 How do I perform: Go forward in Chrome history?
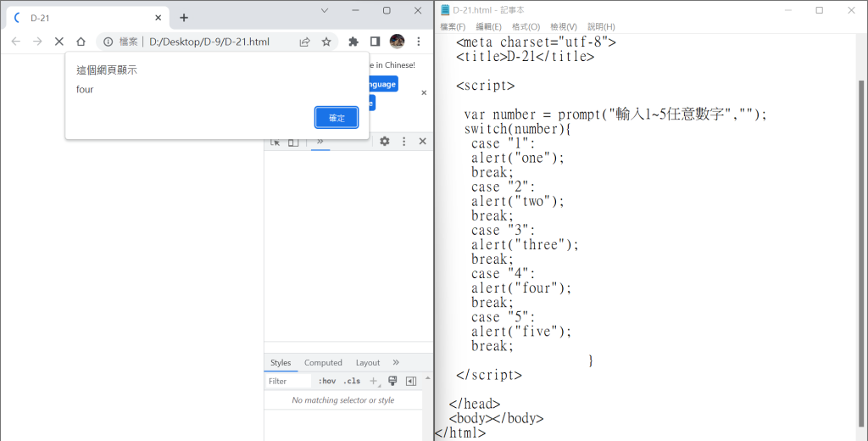pos(37,42)
